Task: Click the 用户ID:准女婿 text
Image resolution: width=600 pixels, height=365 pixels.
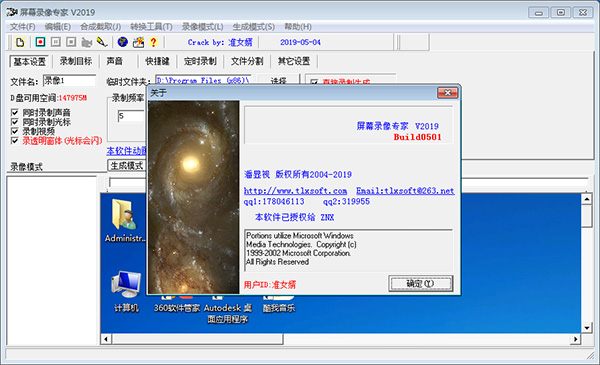Action: 270,285
